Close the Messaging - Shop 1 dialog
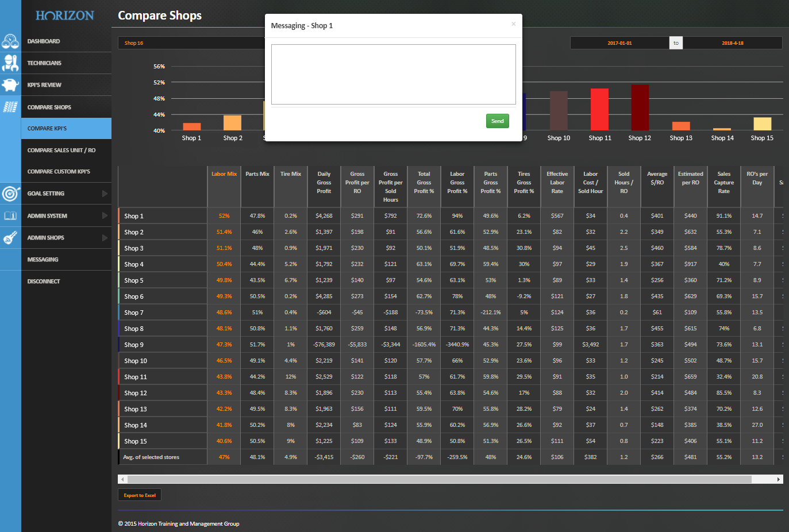Image resolution: width=789 pixels, height=532 pixels. click(513, 24)
